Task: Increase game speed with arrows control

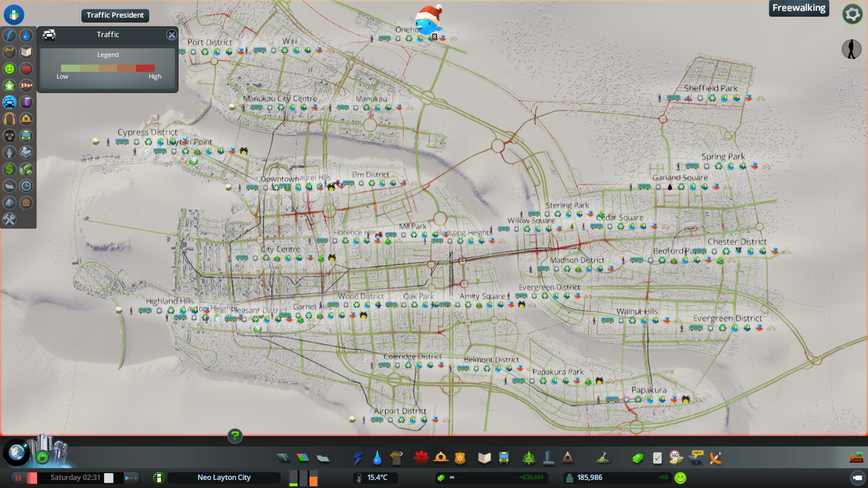Action: (x=132, y=478)
